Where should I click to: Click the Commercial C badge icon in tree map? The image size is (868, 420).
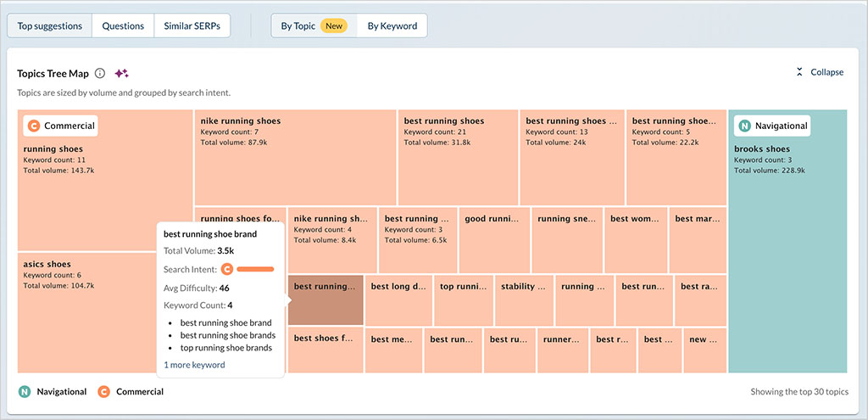(x=33, y=126)
